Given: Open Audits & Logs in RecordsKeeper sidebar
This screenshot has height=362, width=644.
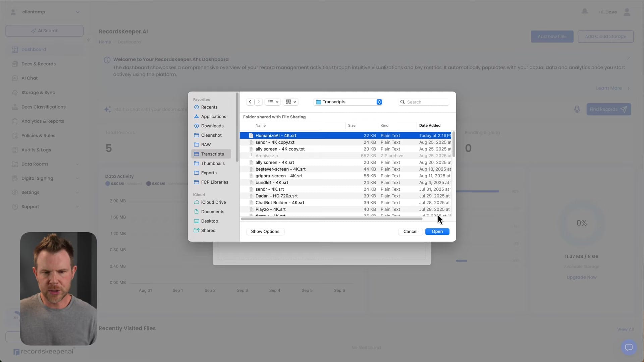Looking at the screenshot, I should (x=36, y=150).
